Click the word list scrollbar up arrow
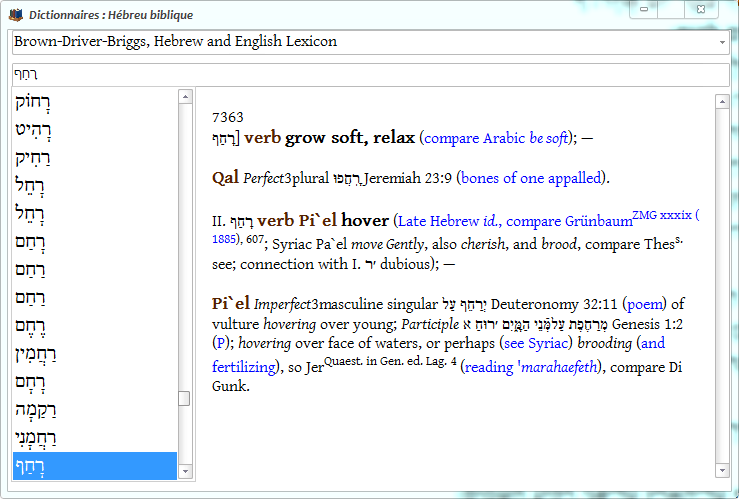The width and height of the screenshot is (739, 499). pos(185,97)
